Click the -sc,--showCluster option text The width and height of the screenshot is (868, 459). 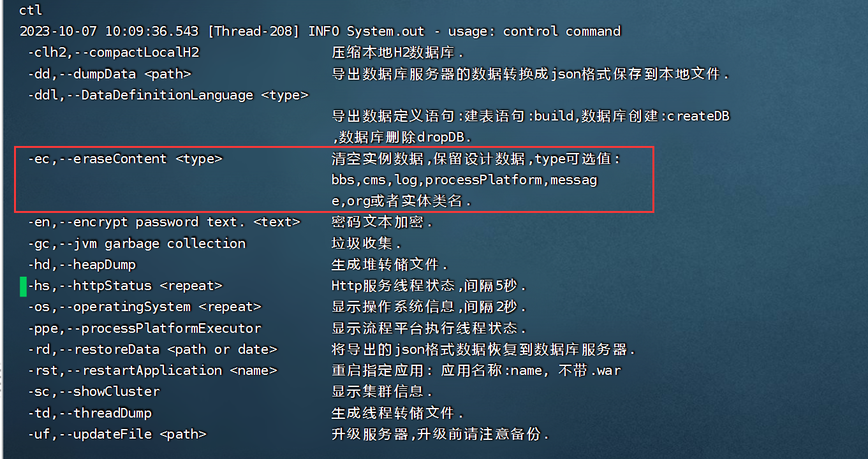pyautogui.click(x=94, y=391)
